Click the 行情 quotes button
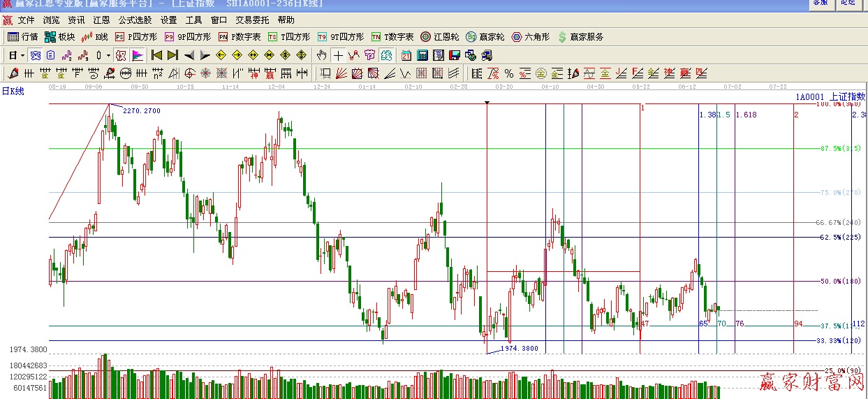The width and height of the screenshot is (868, 399). 23,37
